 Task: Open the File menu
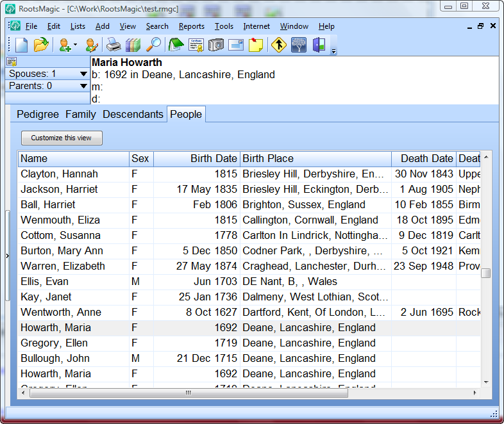pyautogui.click(x=31, y=26)
